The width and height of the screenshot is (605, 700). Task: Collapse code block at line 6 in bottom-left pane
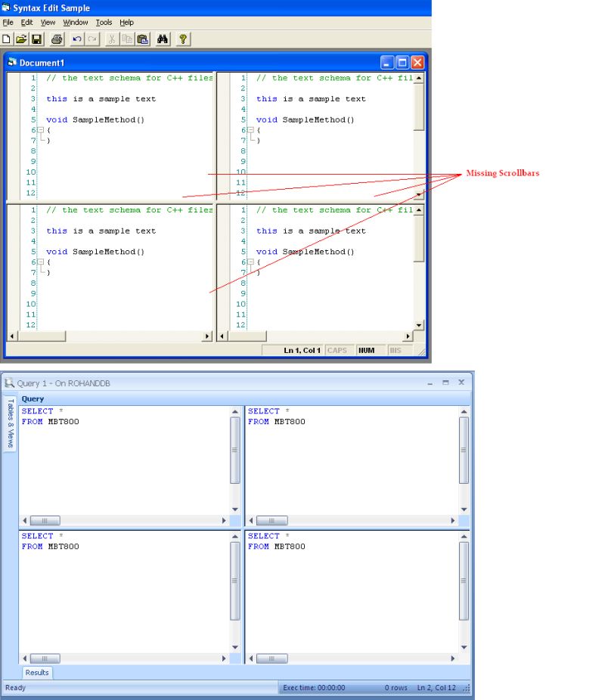pos(41,262)
